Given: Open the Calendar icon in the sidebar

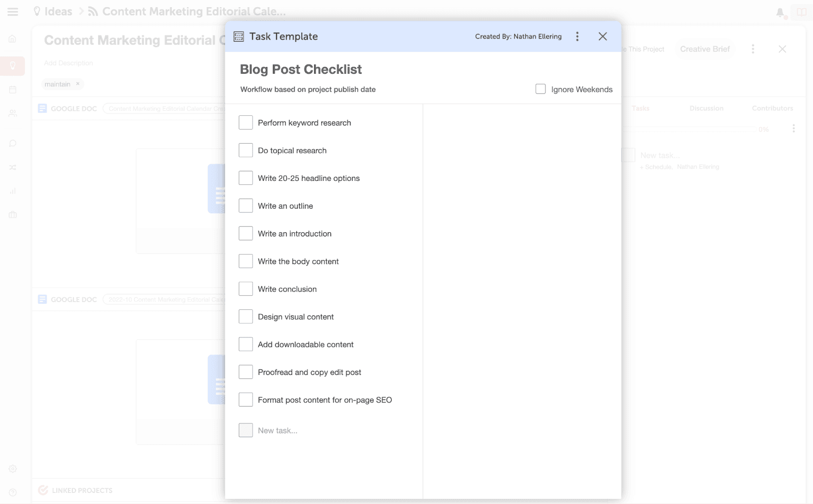Looking at the screenshot, I should [x=12, y=89].
